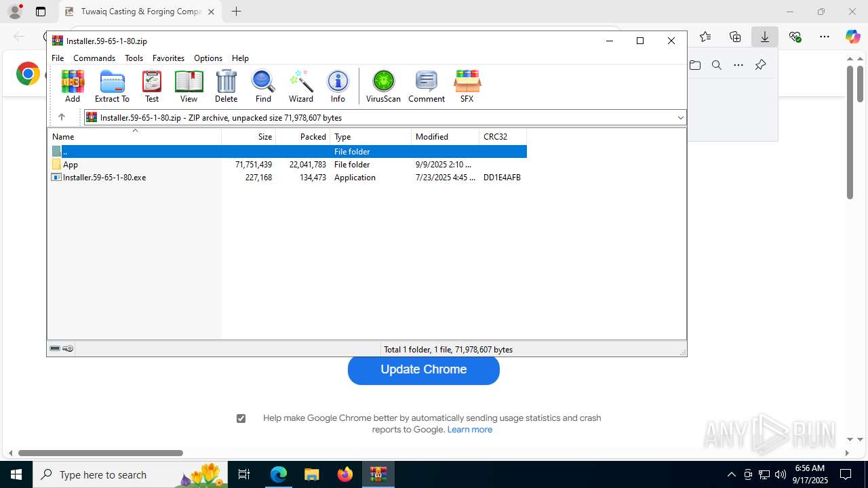Open Edge browser essentials icon
This screenshot has width=868, height=488.
click(x=795, y=37)
